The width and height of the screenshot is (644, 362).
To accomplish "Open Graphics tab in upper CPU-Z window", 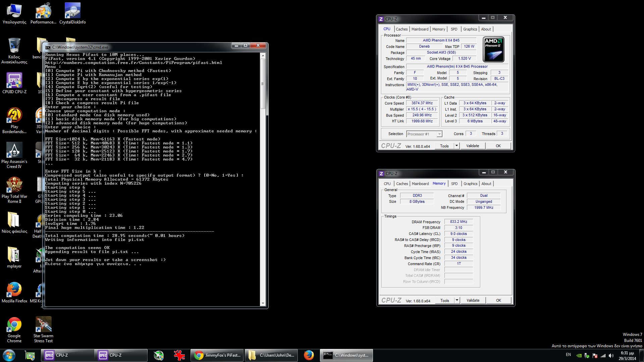I will (470, 29).
